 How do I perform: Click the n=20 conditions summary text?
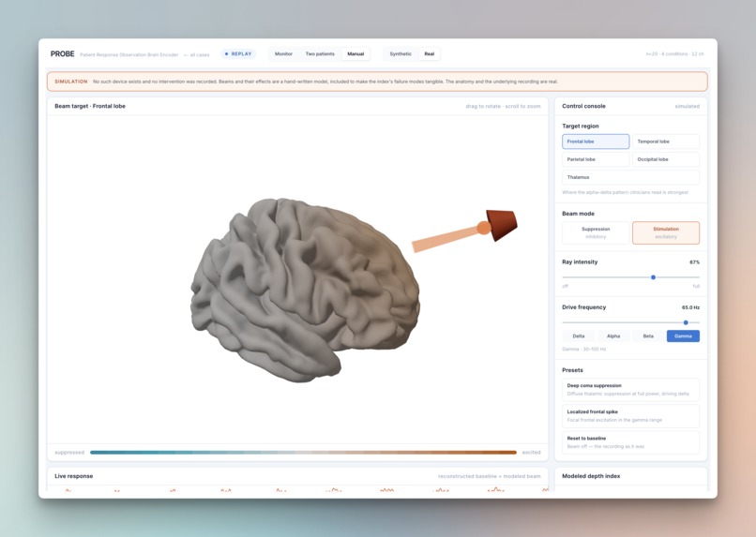click(x=674, y=54)
